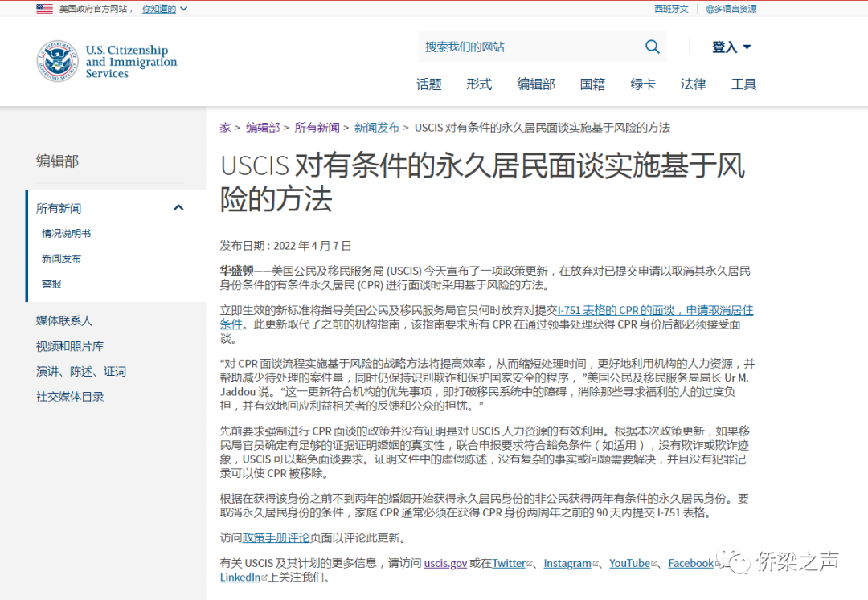Open the Instagram link

click(567, 564)
